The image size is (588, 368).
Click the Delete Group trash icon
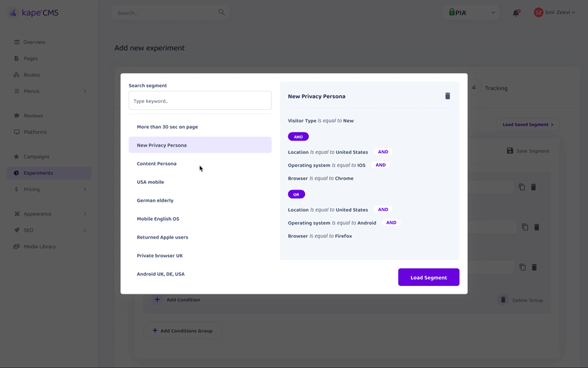pos(503,300)
